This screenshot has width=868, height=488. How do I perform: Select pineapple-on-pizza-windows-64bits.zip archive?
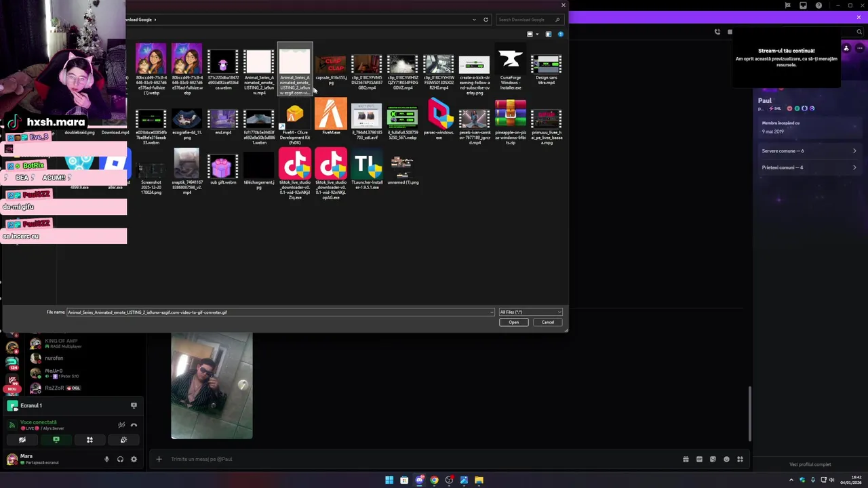tap(510, 122)
